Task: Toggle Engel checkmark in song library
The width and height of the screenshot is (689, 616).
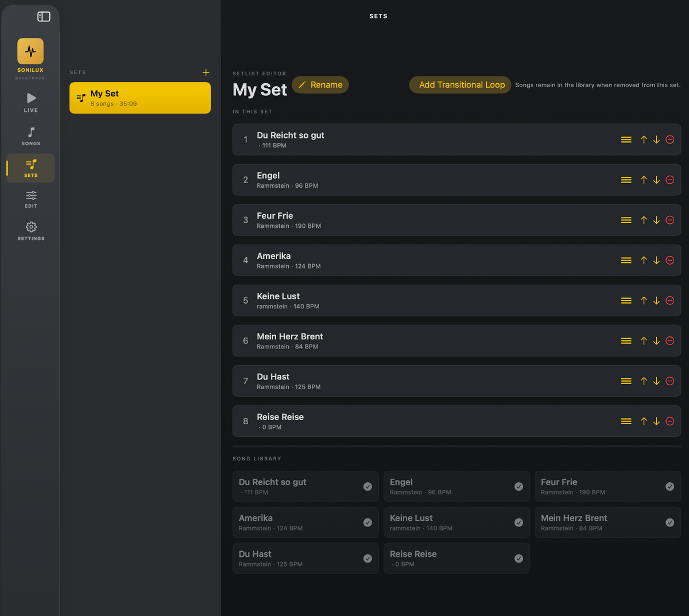Action: pyautogui.click(x=518, y=486)
